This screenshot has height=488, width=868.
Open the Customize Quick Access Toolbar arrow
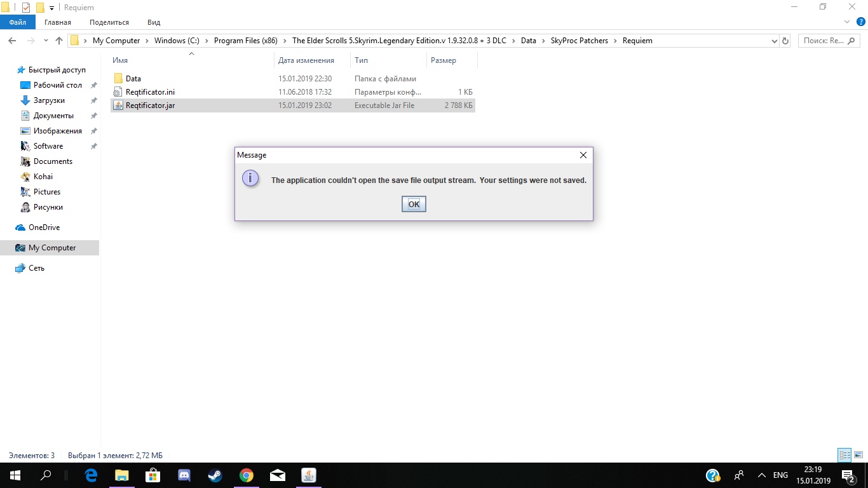pos(52,8)
